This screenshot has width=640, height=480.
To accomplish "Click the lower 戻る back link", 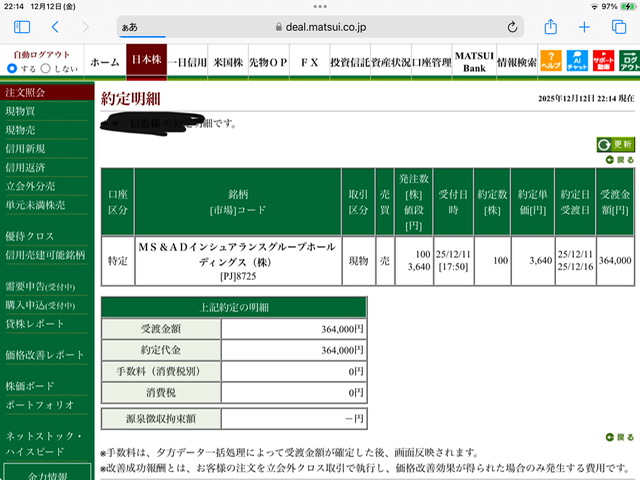I will [620, 437].
